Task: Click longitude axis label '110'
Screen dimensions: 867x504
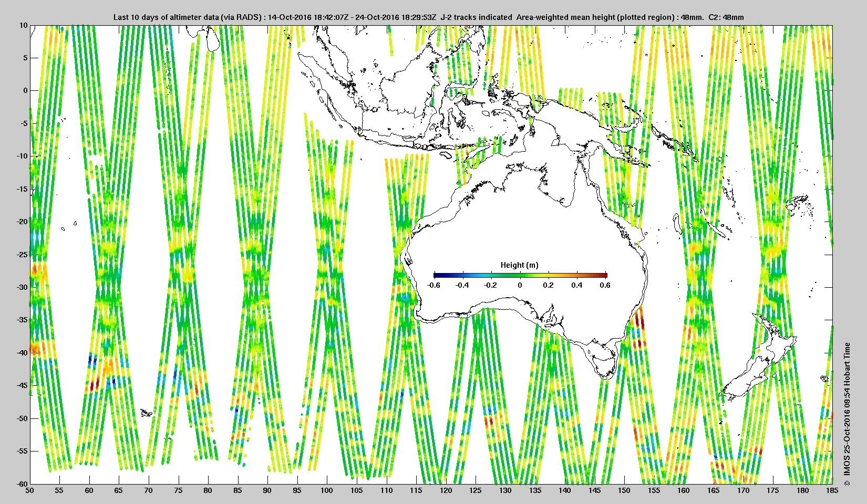Action: pyautogui.click(x=386, y=490)
